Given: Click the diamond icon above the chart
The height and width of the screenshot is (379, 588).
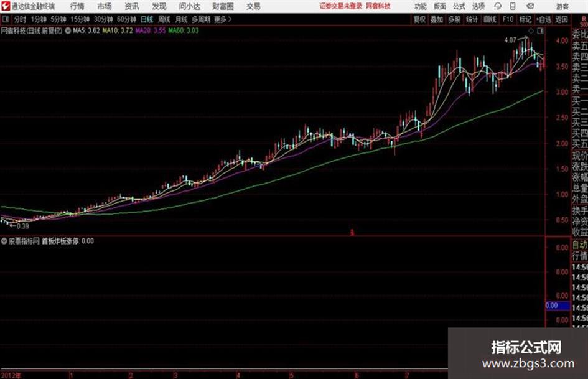Looking at the screenshot, I should pos(531,31).
